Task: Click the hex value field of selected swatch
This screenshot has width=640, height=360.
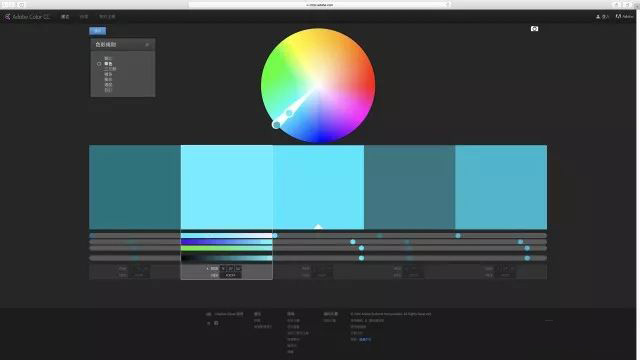Action: (231, 276)
